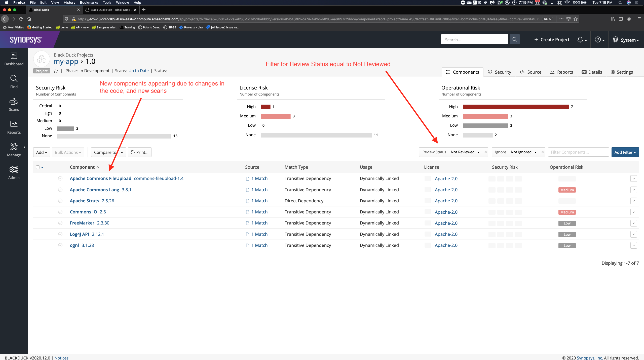Favorite the project with star icon

[56, 71]
